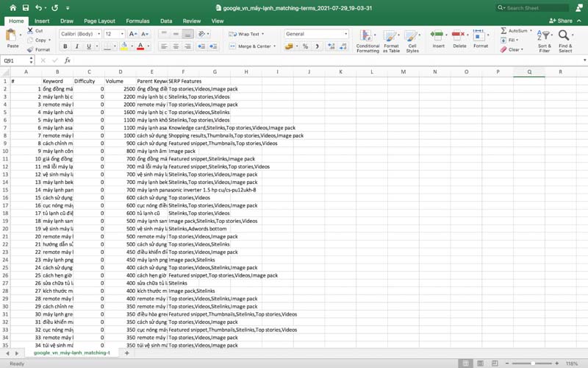The height and width of the screenshot is (368, 588).
Task: Adjust the zoom slider handle
Action: pos(532,363)
